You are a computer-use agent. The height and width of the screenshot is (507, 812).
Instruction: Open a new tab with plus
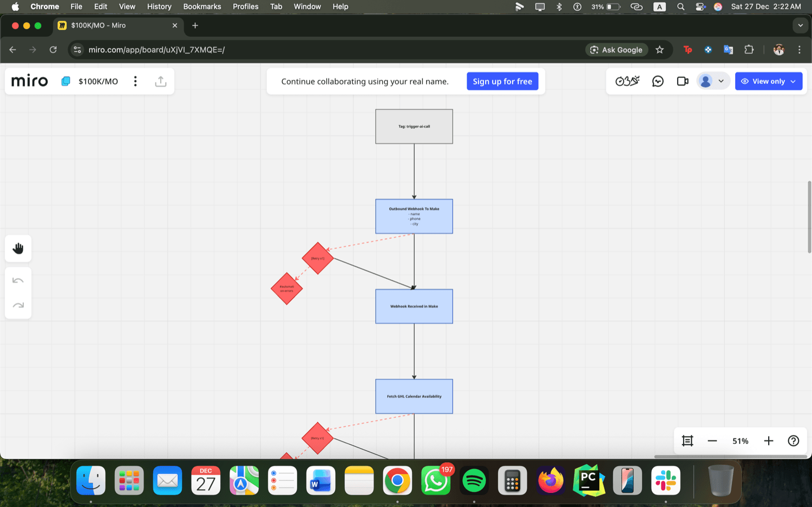coord(195,25)
